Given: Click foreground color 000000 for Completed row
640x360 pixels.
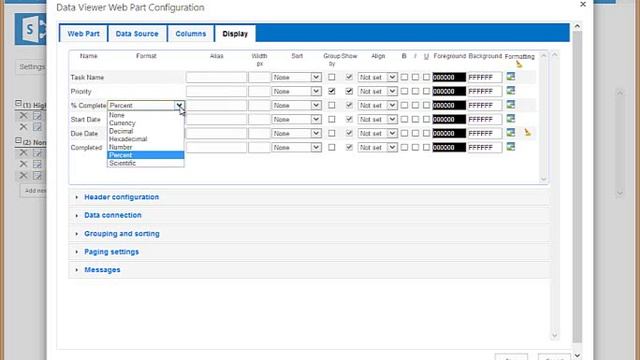Looking at the screenshot, I should (449, 147).
